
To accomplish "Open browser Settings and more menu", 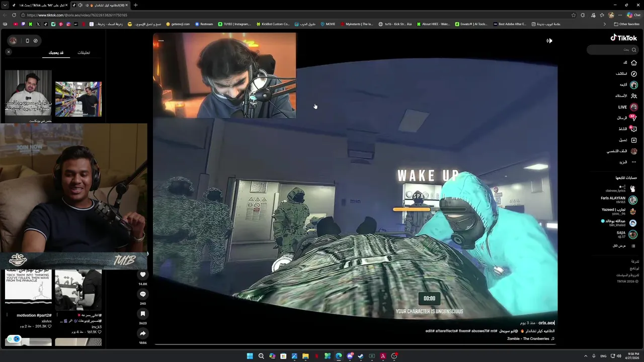I will pyautogui.click(x=620, y=15).
